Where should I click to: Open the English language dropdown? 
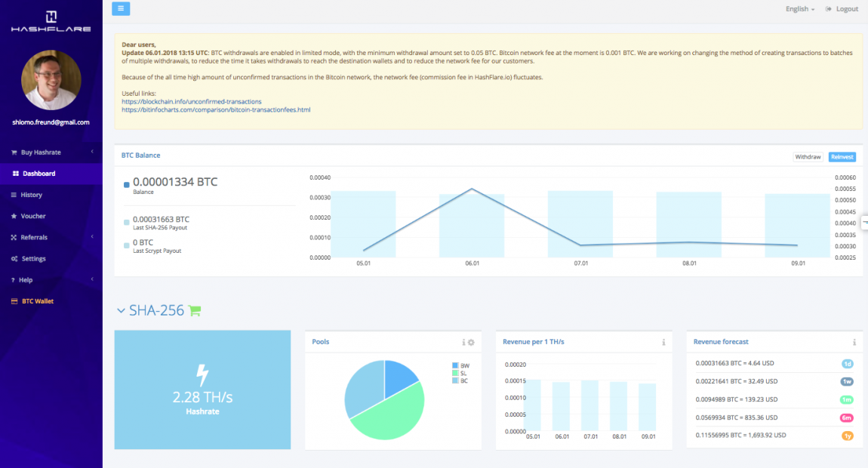click(800, 9)
